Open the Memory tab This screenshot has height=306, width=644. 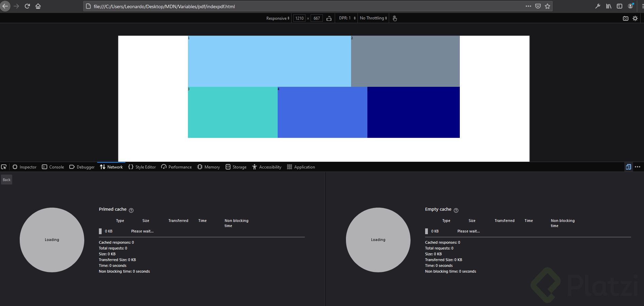click(x=209, y=167)
